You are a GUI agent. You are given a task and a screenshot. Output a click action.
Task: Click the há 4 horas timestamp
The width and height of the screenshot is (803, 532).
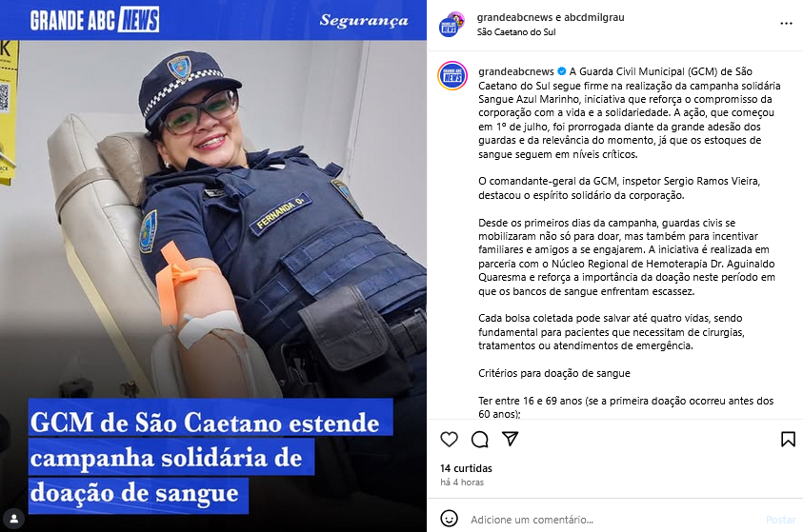(x=462, y=483)
